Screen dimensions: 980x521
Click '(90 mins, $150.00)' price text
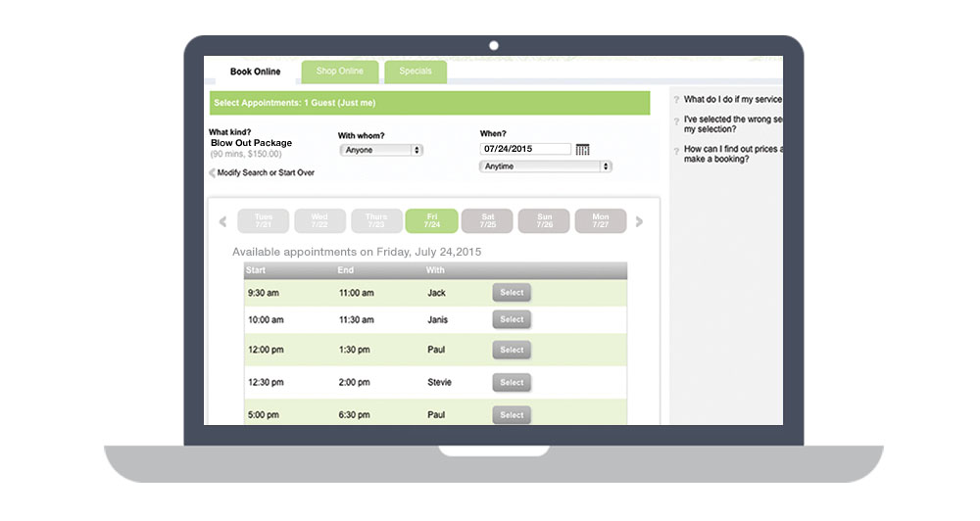[246, 155]
